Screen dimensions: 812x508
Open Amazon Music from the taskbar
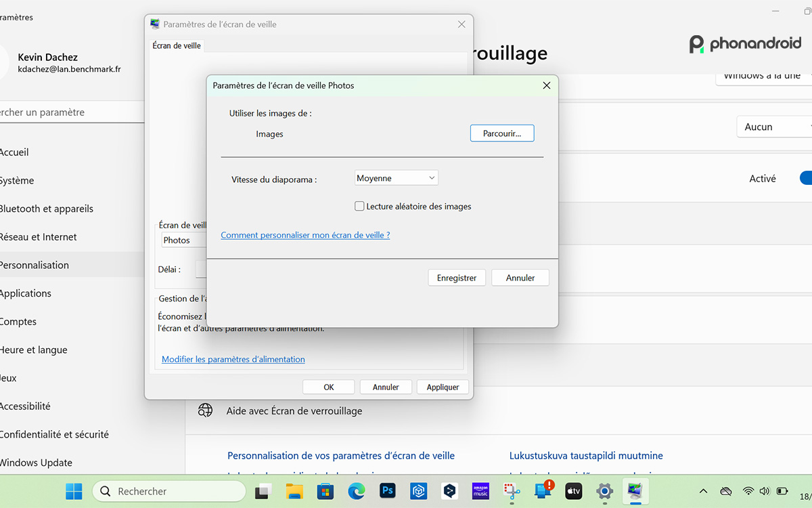tap(480, 491)
